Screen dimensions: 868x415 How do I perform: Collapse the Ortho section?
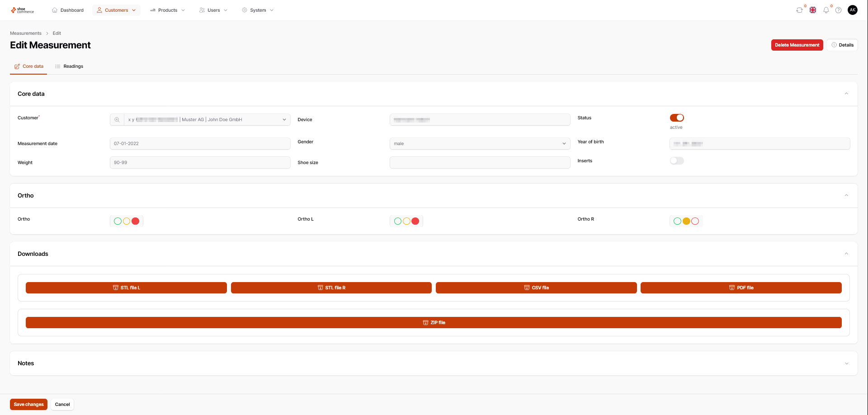point(846,195)
